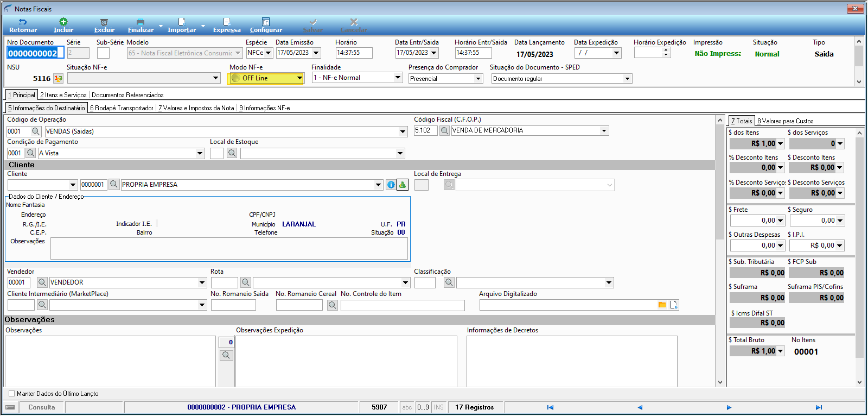The image size is (868, 416).
Task: Show client info with the blue info icon
Action: (391, 185)
